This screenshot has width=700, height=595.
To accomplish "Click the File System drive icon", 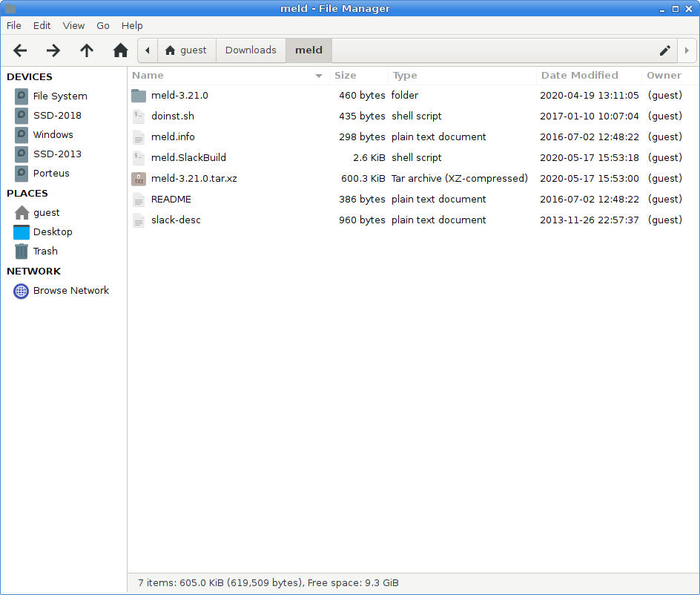I will coord(21,96).
